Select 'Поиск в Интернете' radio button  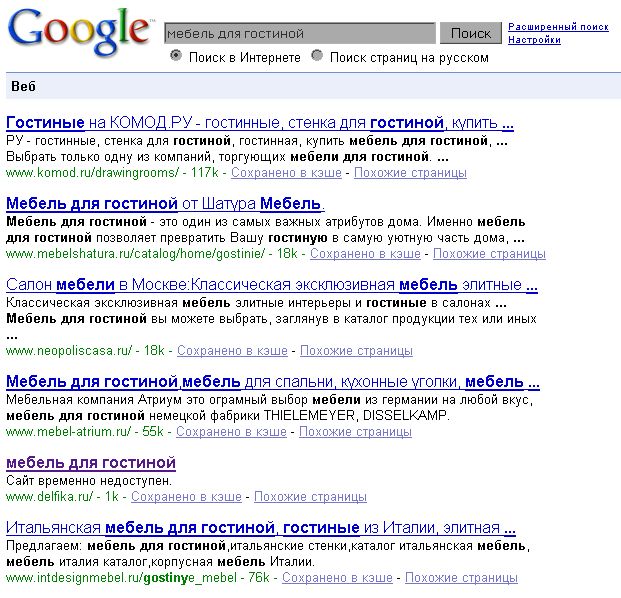[175, 55]
